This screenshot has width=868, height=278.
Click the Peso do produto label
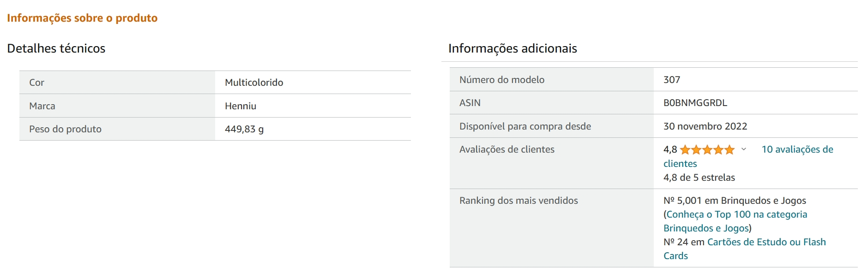[65, 129]
